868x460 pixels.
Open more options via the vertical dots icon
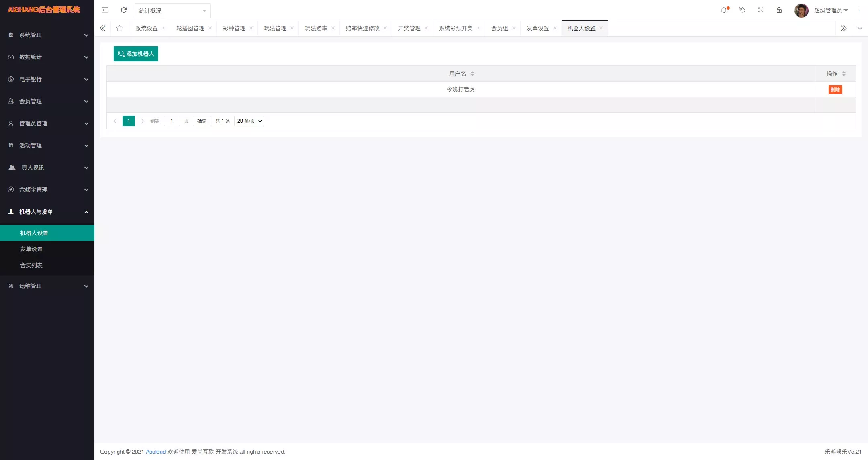pyautogui.click(x=858, y=10)
